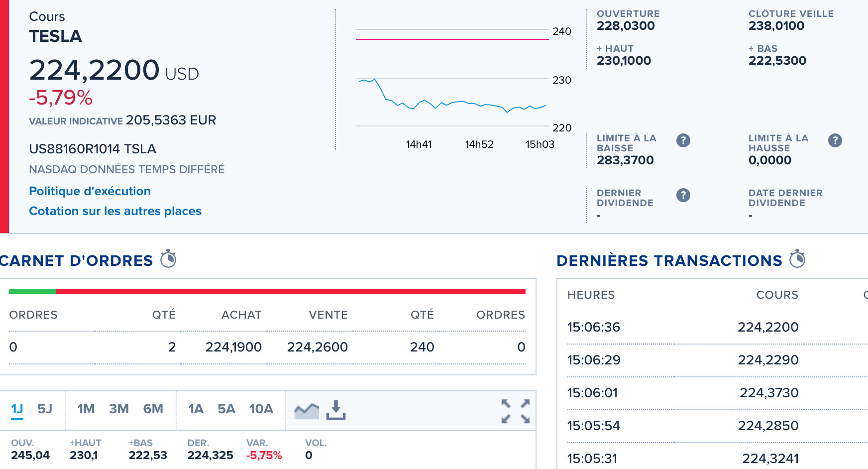Click the ISIN US88160R1014 TSLA text

tap(93, 149)
